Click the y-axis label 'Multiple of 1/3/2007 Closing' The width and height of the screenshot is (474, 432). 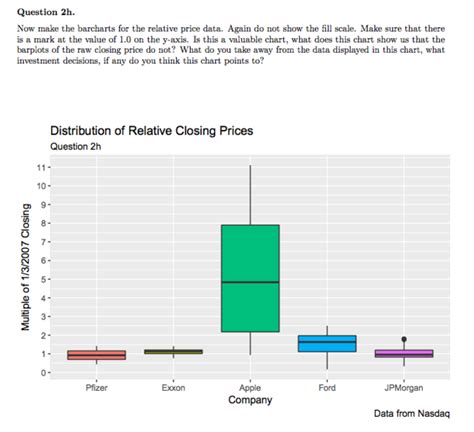pyautogui.click(x=26, y=267)
